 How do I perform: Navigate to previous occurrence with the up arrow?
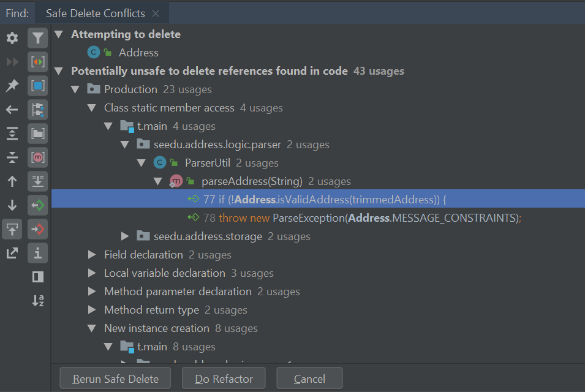[x=12, y=181]
